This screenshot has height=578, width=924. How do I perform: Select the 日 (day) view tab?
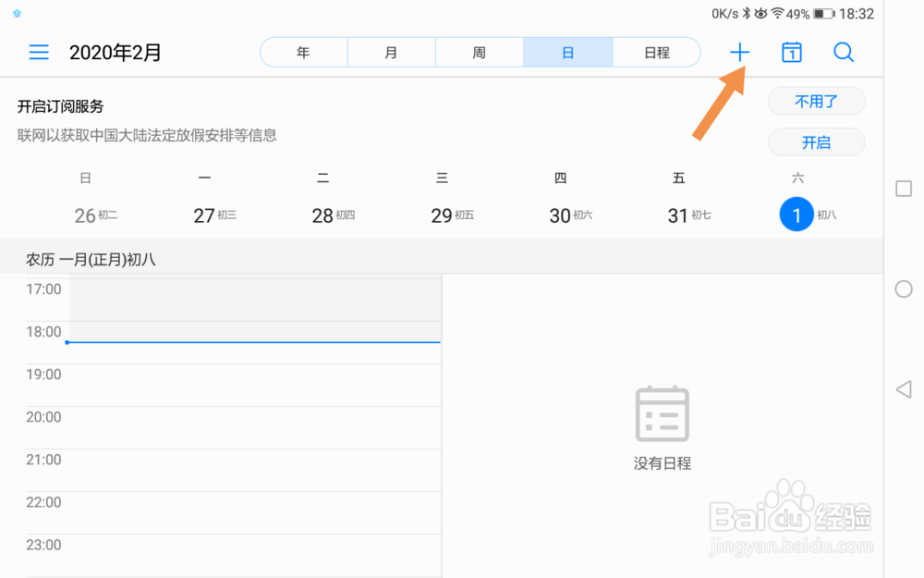coord(567,53)
